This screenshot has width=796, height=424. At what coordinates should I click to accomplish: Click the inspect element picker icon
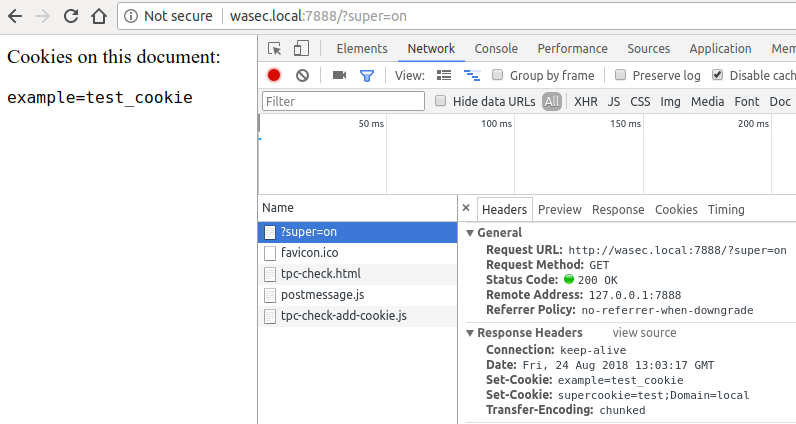click(275, 49)
